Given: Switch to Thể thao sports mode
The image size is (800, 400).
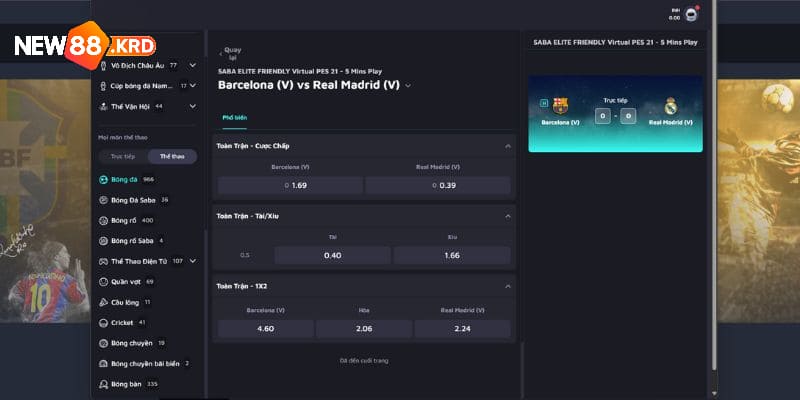Looking at the screenshot, I should 172,157.
